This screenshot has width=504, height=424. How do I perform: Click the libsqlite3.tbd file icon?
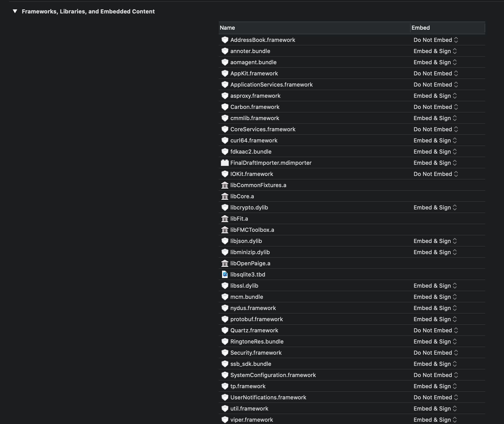pyautogui.click(x=225, y=274)
